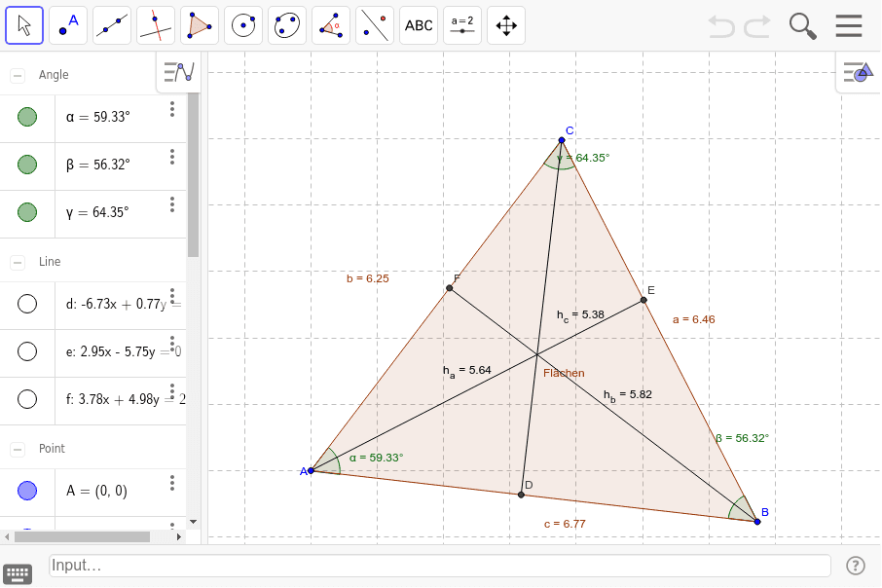Image resolution: width=882 pixels, height=588 pixels.
Task: Select the Circle with center tool
Action: 243,25
